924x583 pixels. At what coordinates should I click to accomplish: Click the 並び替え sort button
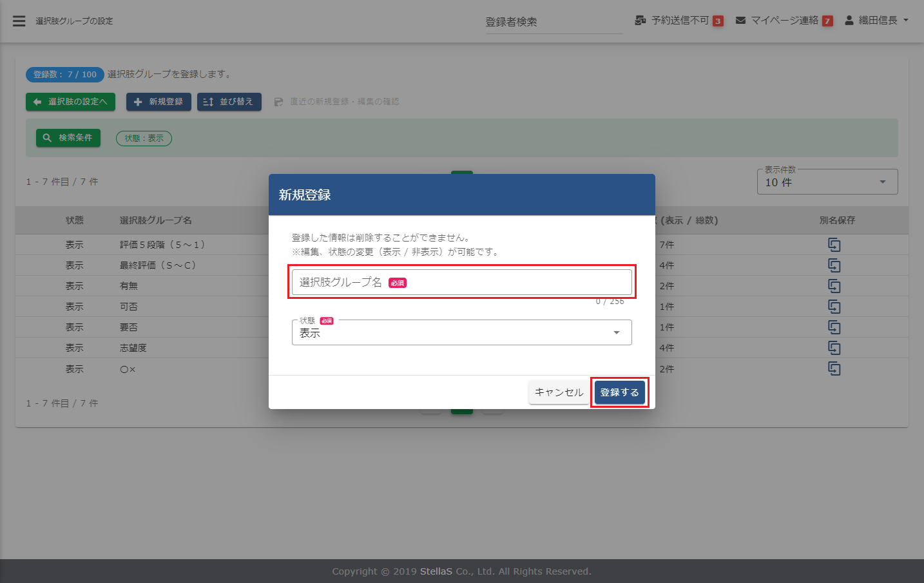229,102
